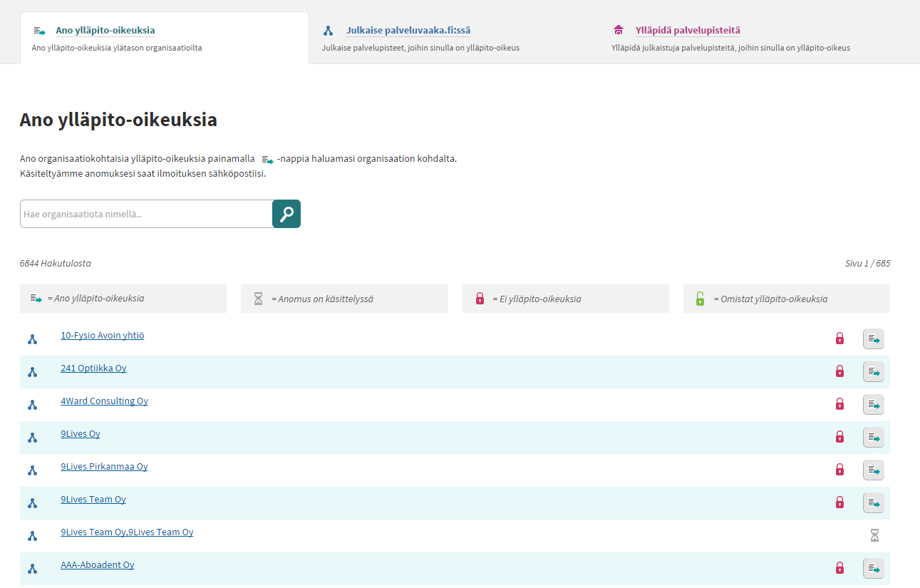Screen dimensions: 920x588
Task: Click the Ano ylläpito-oikeuksia page heading
Action: [118, 120]
